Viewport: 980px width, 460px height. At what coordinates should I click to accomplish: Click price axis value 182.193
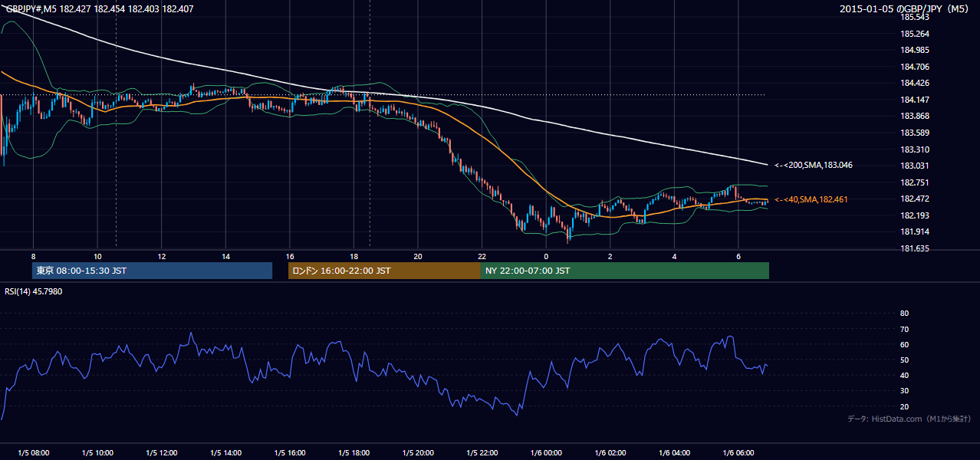tap(914, 215)
